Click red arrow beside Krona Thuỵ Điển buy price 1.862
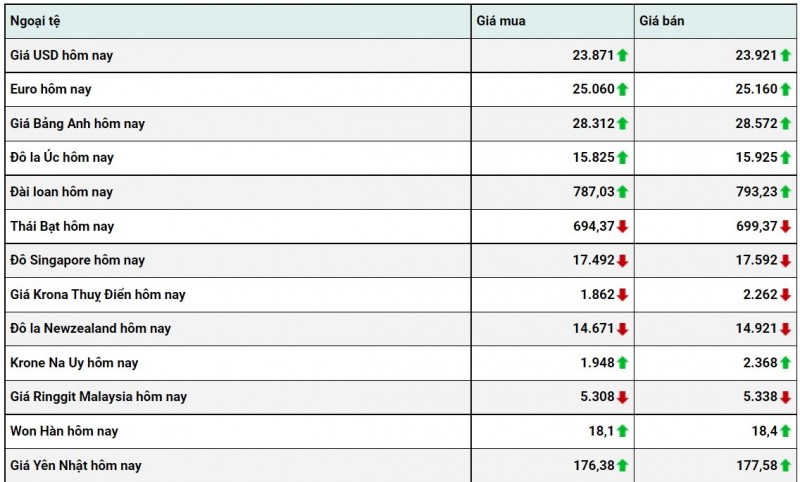The image size is (800, 482). [x=622, y=295]
